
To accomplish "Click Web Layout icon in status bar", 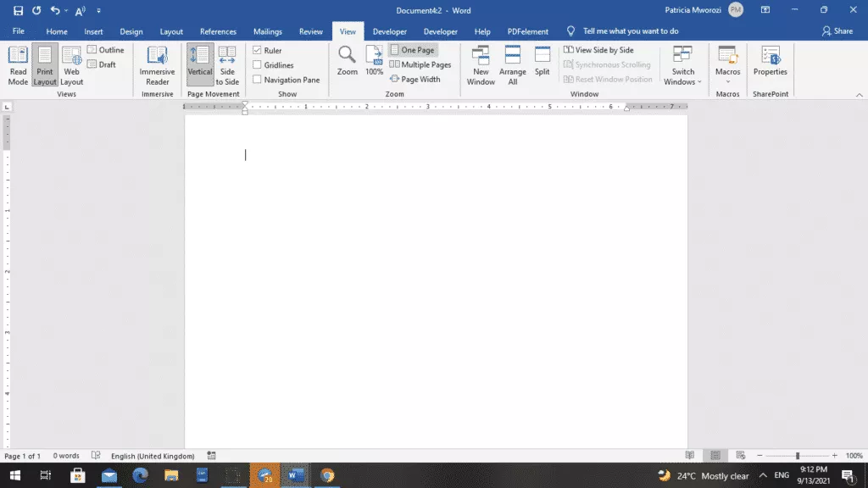I will click(x=741, y=455).
